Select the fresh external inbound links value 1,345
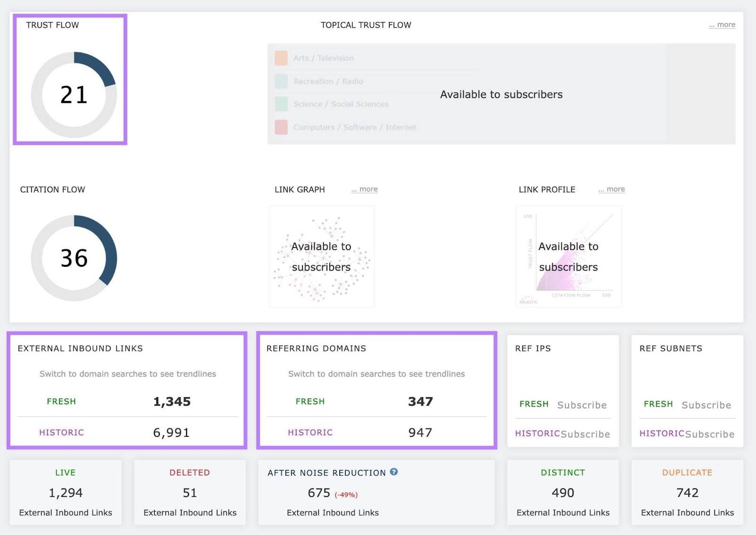 172,401
